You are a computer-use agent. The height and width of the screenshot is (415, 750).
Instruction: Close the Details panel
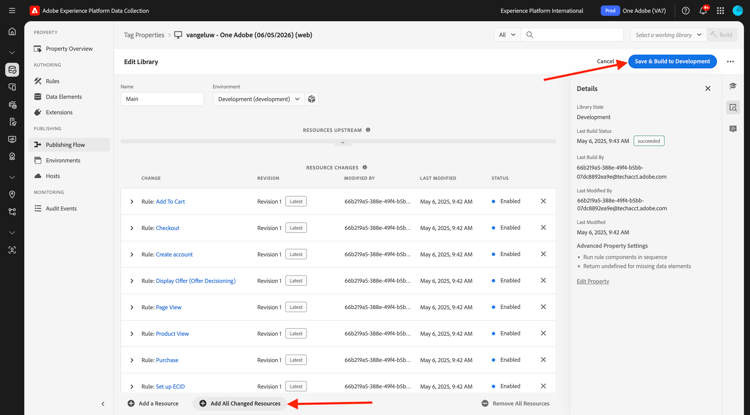(708, 89)
